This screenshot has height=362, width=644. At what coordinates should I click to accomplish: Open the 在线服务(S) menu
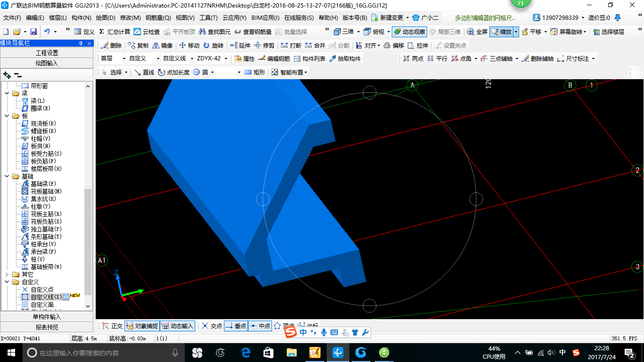coord(299,18)
